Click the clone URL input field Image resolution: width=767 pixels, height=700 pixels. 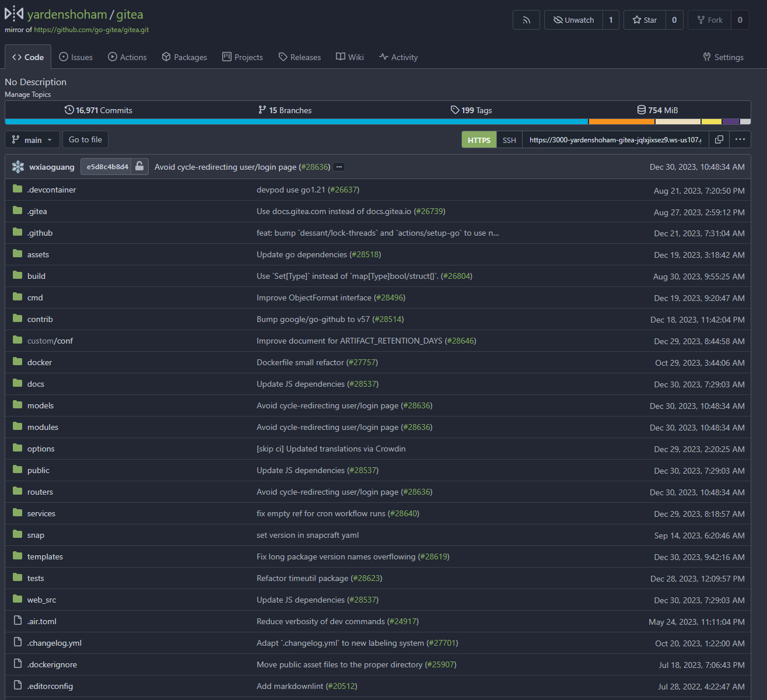615,140
